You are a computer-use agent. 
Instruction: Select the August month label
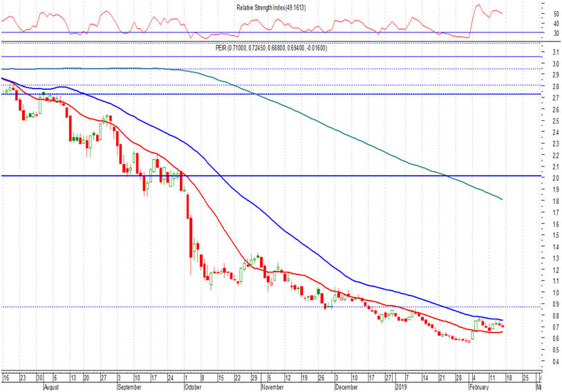[51, 387]
